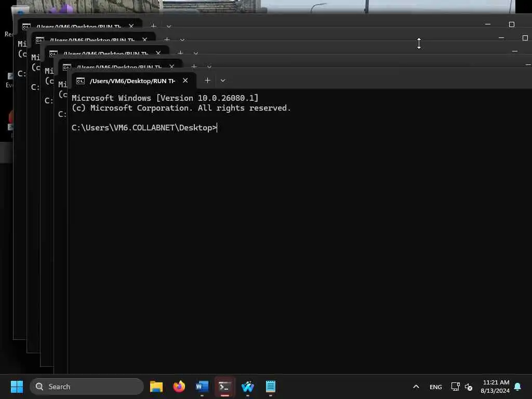Open the clock showing 11:21 AM

pos(495,387)
